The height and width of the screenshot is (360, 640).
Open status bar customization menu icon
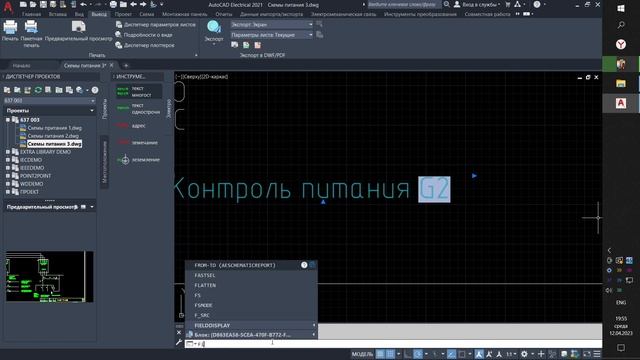[x=597, y=354]
